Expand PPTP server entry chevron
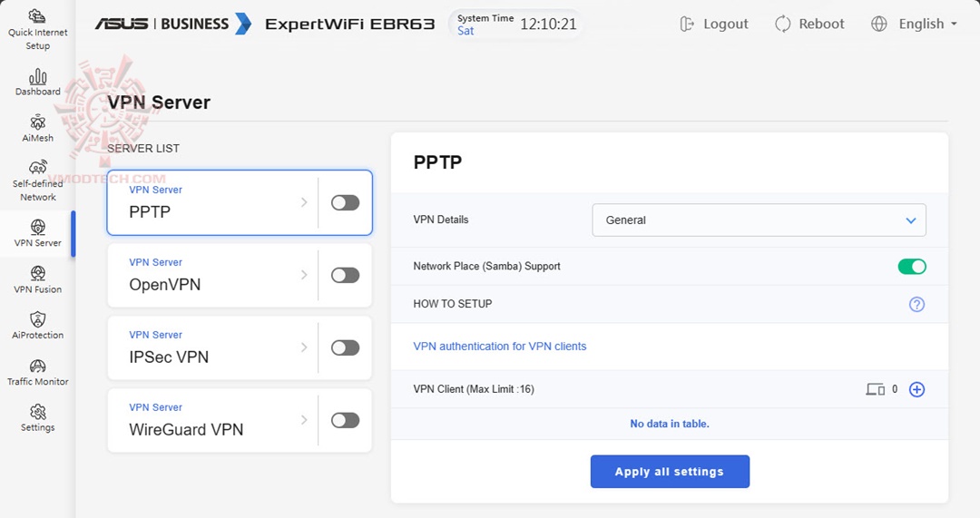 point(304,202)
